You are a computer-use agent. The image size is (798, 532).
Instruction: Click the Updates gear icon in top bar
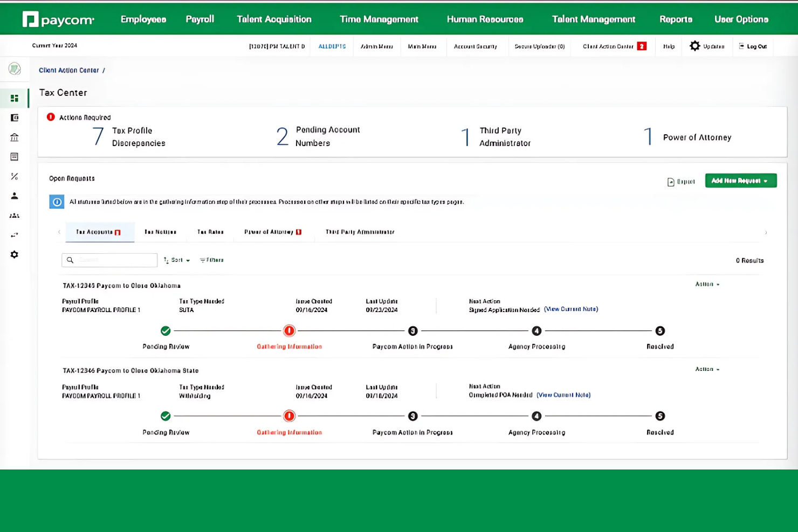(695, 46)
